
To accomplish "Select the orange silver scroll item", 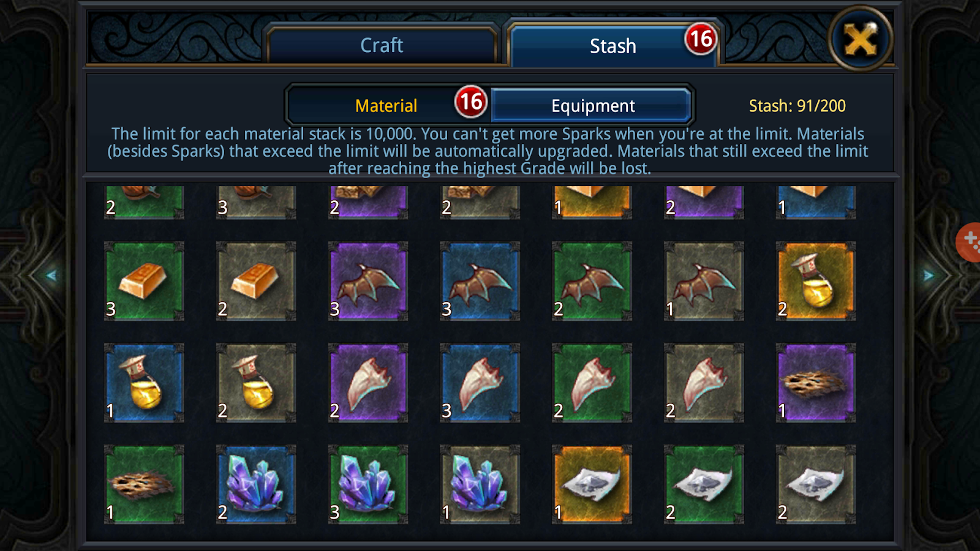I will point(592,484).
